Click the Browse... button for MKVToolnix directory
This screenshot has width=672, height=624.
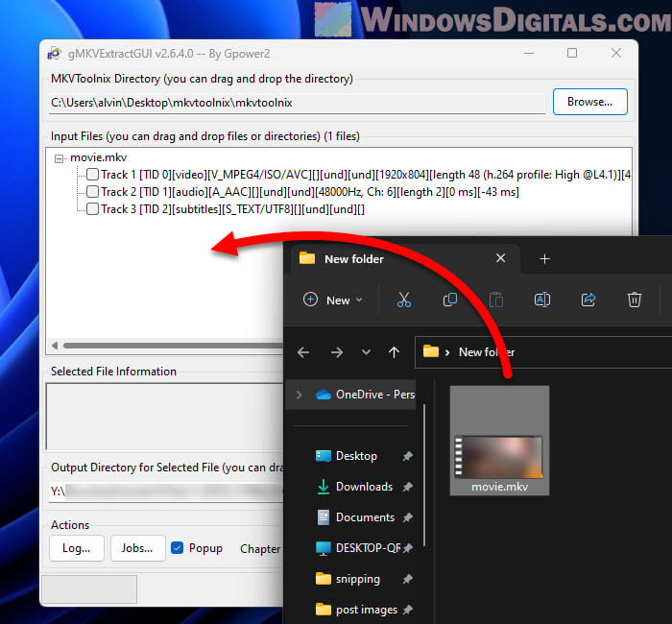tap(589, 102)
